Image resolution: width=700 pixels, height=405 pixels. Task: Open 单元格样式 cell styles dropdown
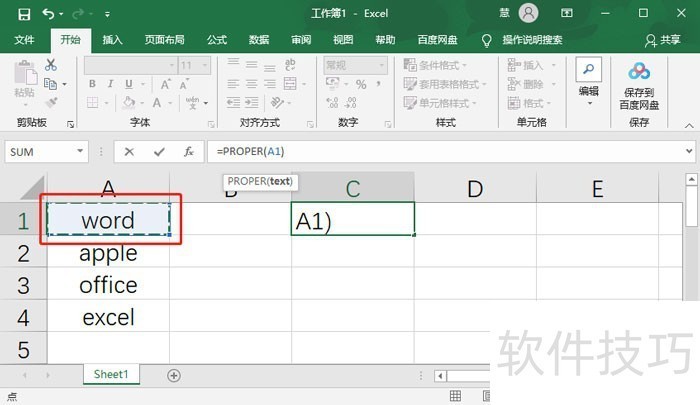tap(440, 103)
